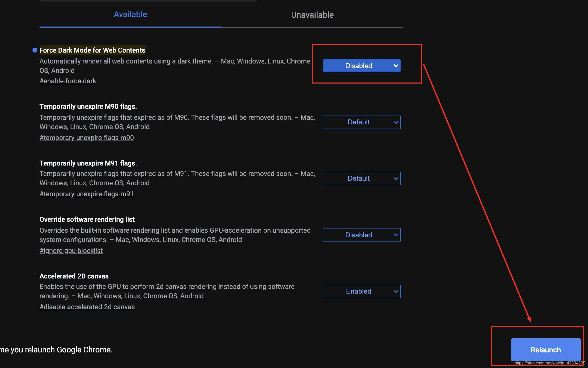Viewport: 588px width, 368px height.
Task: Click blue dot beside Force Dark Mode
Action: tap(35, 50)
